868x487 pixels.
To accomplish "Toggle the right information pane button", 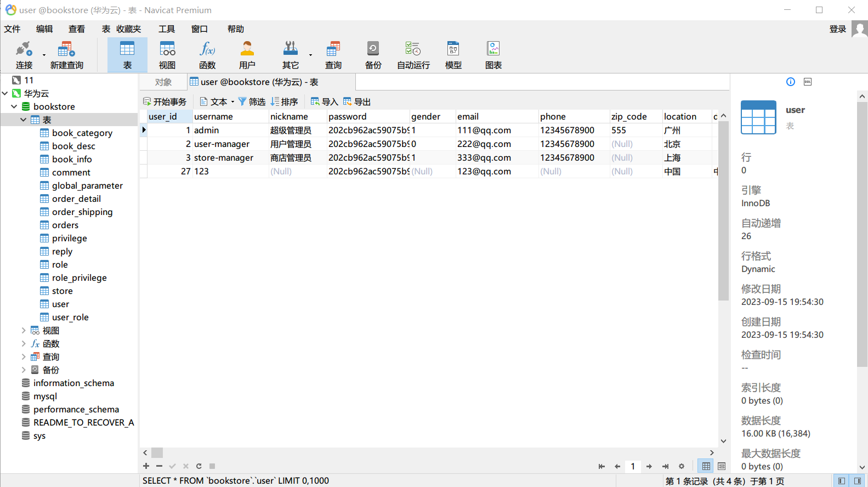I will click(x=858, y=480).
